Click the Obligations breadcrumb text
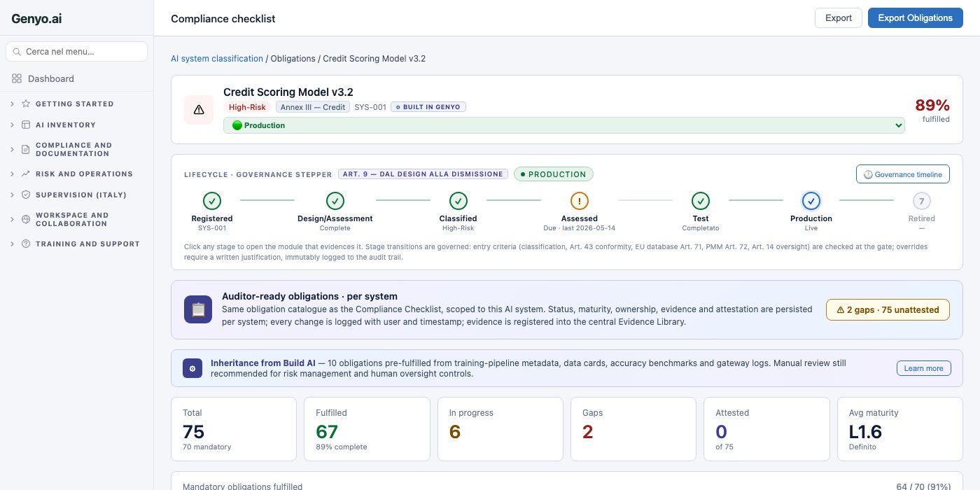The height and width of the screenshot is (490, 980). [x=293, y=59]
